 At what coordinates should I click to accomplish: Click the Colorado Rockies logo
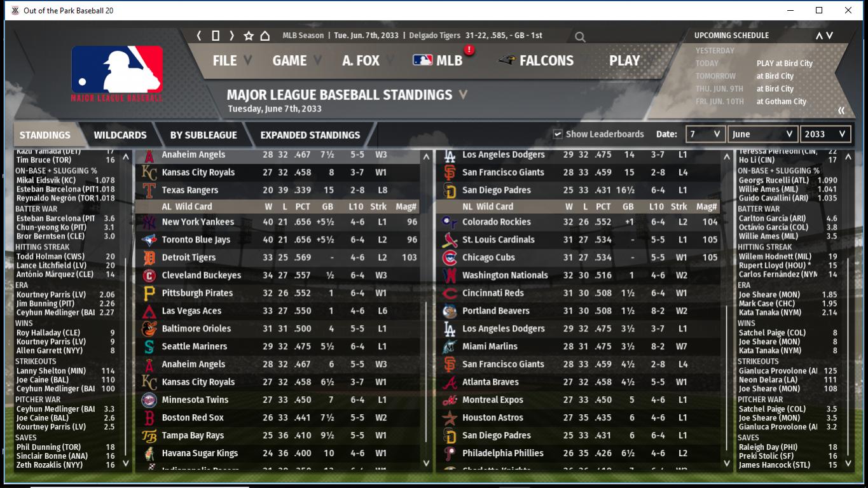click(x=450, y=222)
